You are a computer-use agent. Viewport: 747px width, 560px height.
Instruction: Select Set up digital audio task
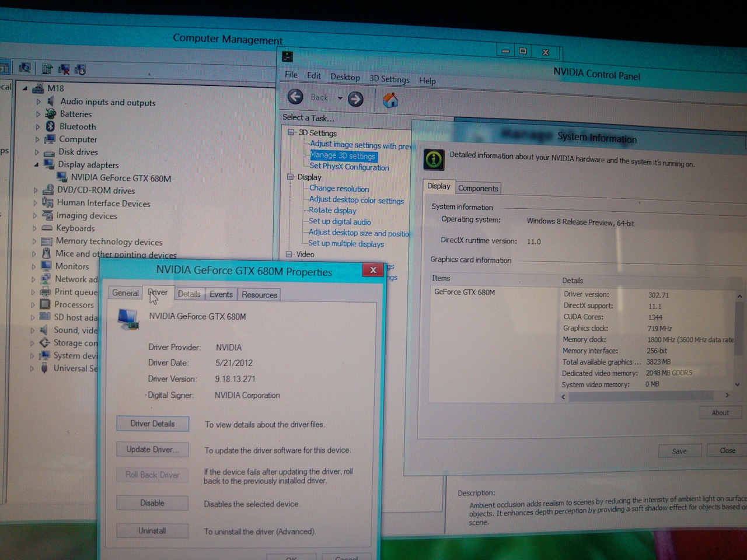[x=340, y=222]
